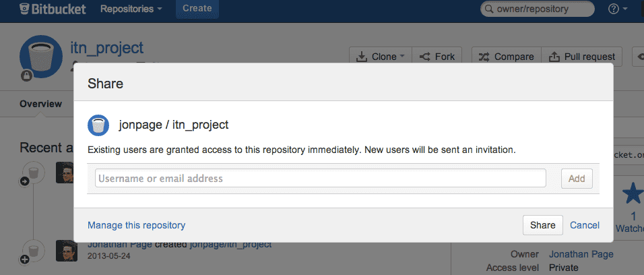Click the Bitbucket logo in header

pyautogui.click(x=53, y=9)
